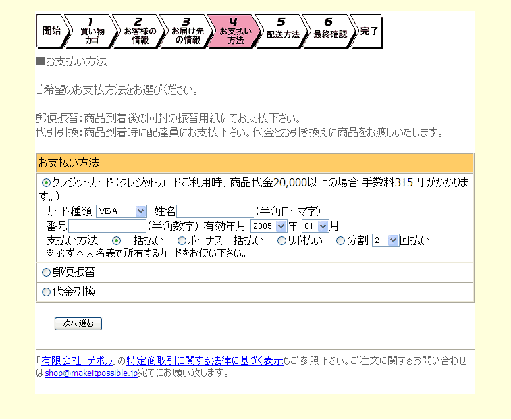The width and height of the screenshot is (511, 420).
Task: Select the クレジットカード payment radio button
Action: click(46, 183)
